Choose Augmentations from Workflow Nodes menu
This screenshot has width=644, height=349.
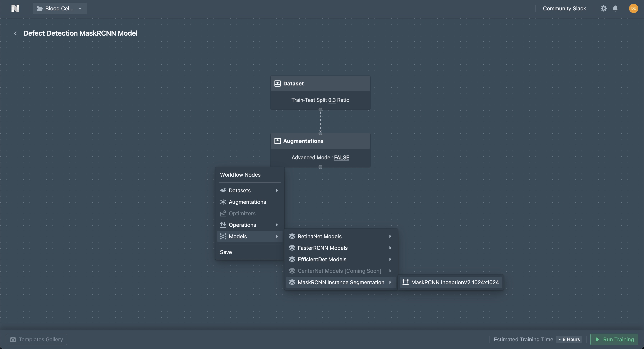(x=250, y=202)
